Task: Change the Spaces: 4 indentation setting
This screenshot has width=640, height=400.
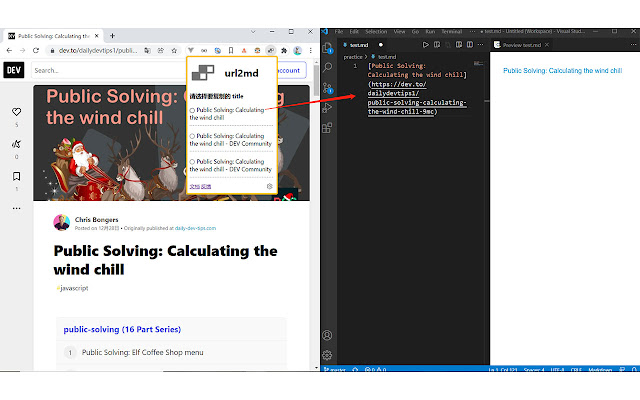Action: pos(534,370)
